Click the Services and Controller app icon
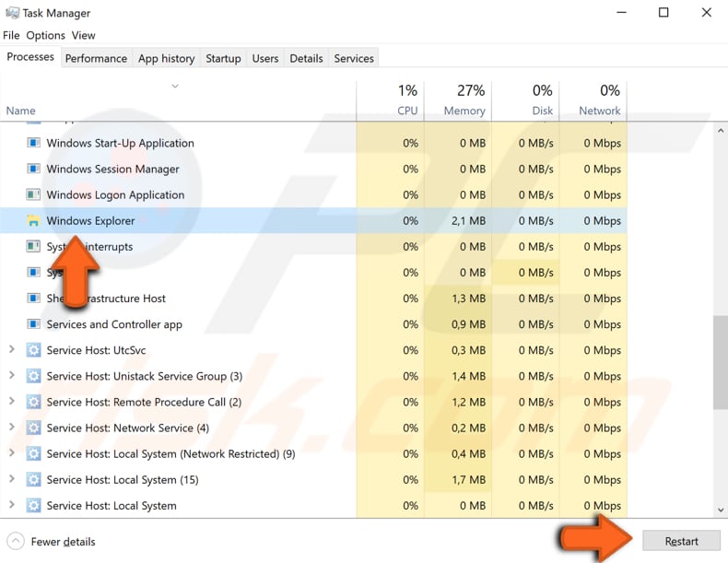Image resolution: width=728 pixels, height=563 pixels. click(x=33, y=324)
